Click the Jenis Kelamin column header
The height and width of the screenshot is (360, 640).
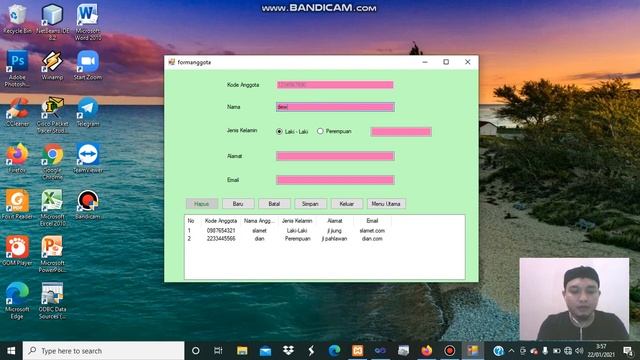tap(297, 221)
